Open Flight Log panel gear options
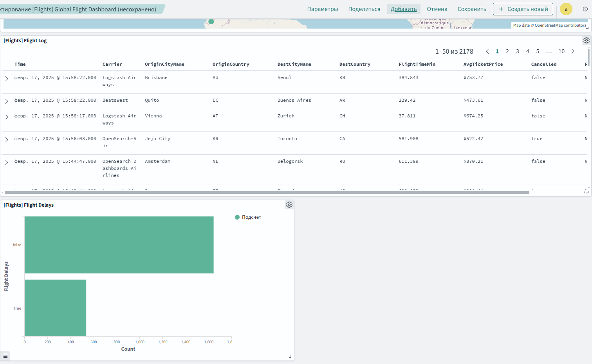 586,40
